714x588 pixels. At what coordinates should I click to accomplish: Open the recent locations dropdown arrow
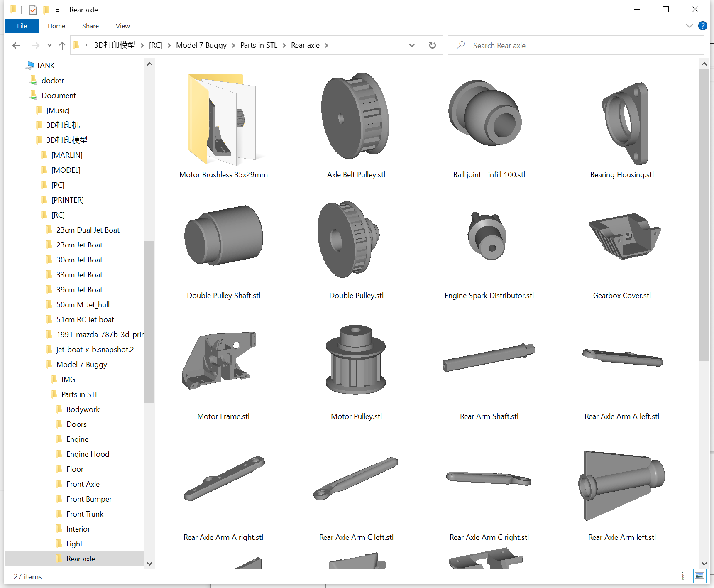pos(49,46)
